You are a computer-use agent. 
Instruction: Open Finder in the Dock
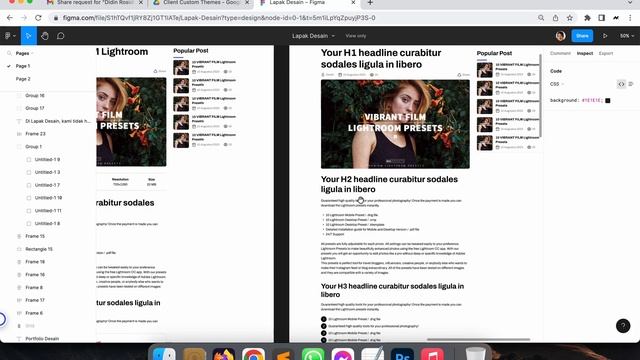[164, 354]
